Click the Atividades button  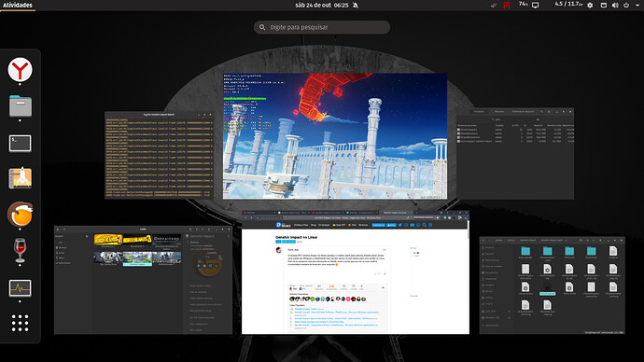point(17,5)
